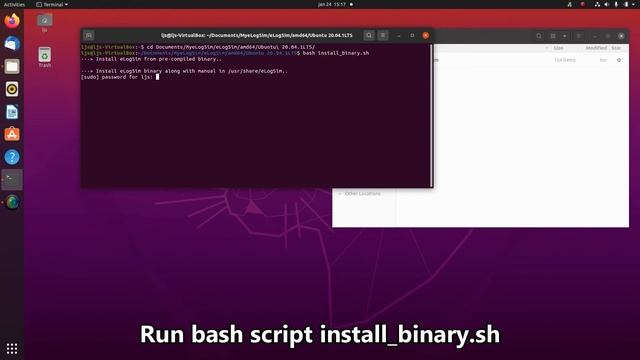Open LibreOffice Writer from the dock
Image resolution: width=640 pixels, height=360 pixels.
pos(12,112)
